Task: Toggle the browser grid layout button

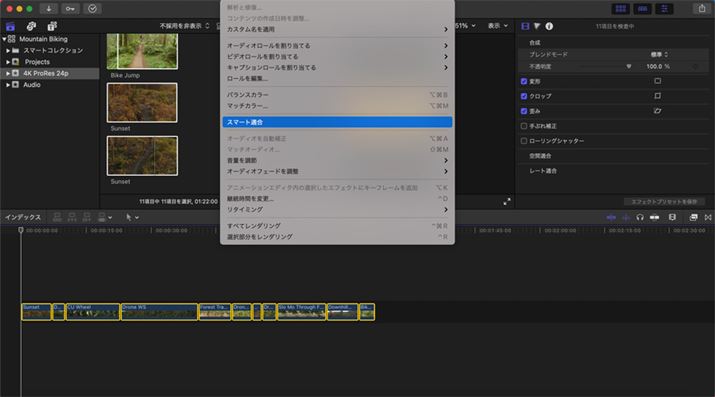Action: pos(621,9)
